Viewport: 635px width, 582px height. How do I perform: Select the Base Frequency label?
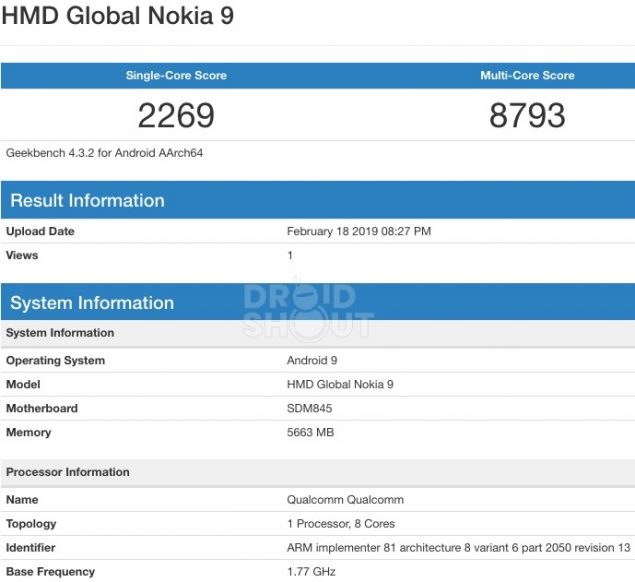click(50, 572)
